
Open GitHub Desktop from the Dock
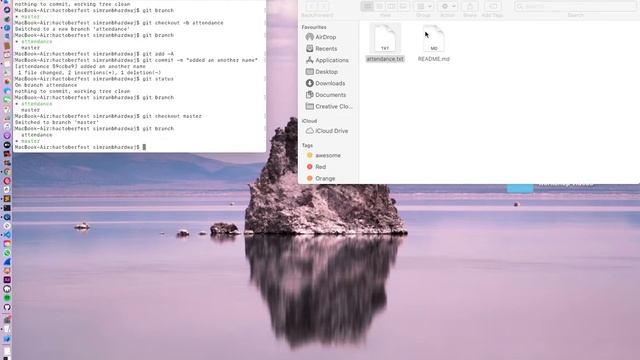7,307
